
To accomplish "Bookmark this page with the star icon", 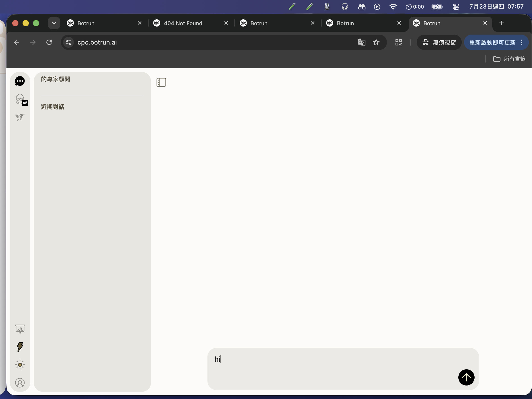I will (x=376, y=42).
